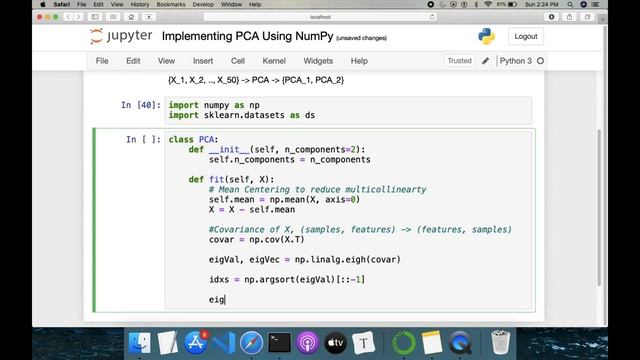Click after 'eig' in PCA cell
Viewport: 640px width, 360px height.
pyautogui.click(x=225, y=300)
